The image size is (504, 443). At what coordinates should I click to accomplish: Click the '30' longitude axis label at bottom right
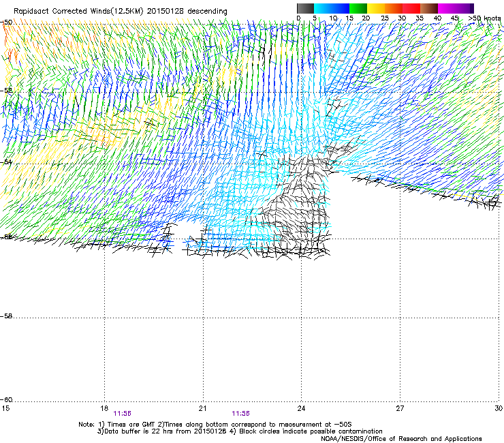499,408
